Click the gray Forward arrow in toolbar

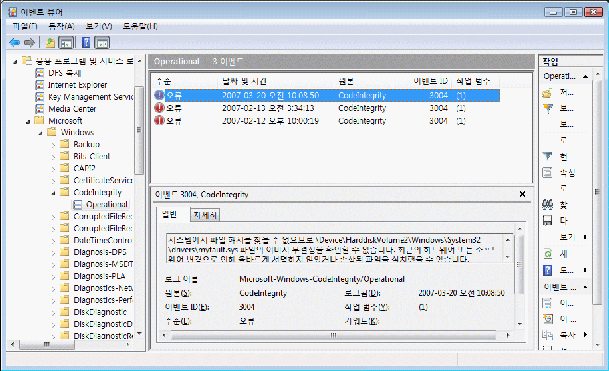(30, 42)
